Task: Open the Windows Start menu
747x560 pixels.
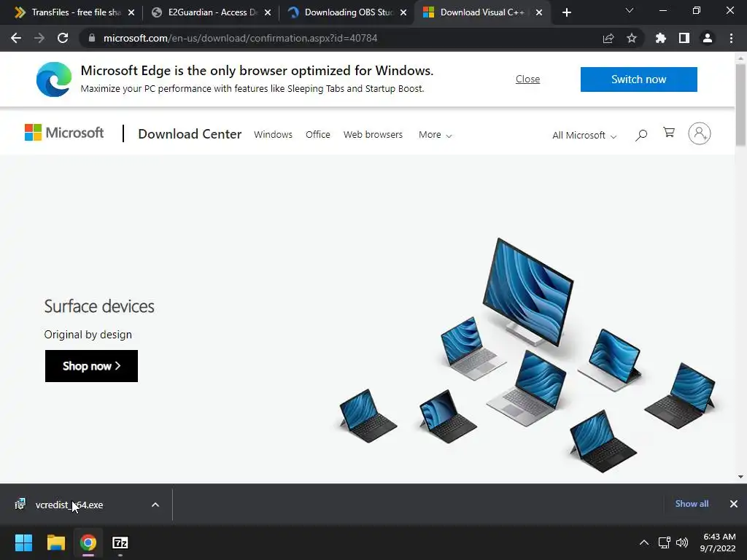Action: point(23,542)
